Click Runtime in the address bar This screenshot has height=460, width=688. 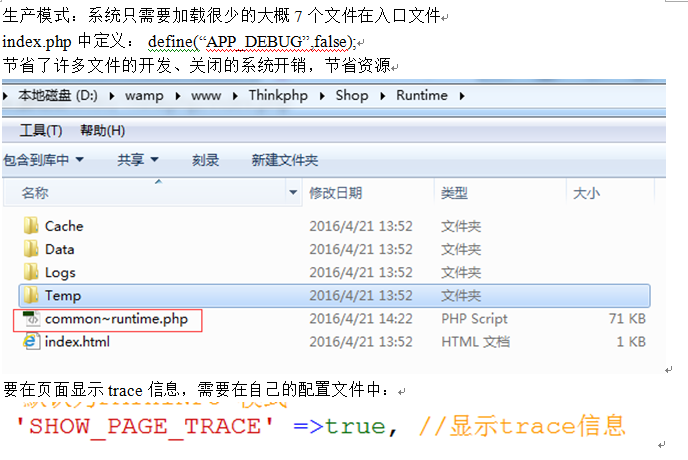click(x=422, y=95)
